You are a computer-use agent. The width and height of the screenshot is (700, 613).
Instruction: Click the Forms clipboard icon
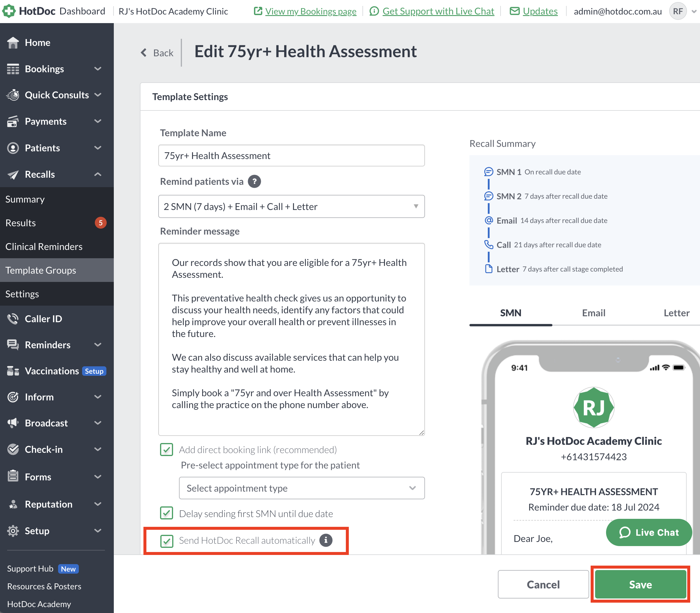pyautogui.click(x=13, y=476)
